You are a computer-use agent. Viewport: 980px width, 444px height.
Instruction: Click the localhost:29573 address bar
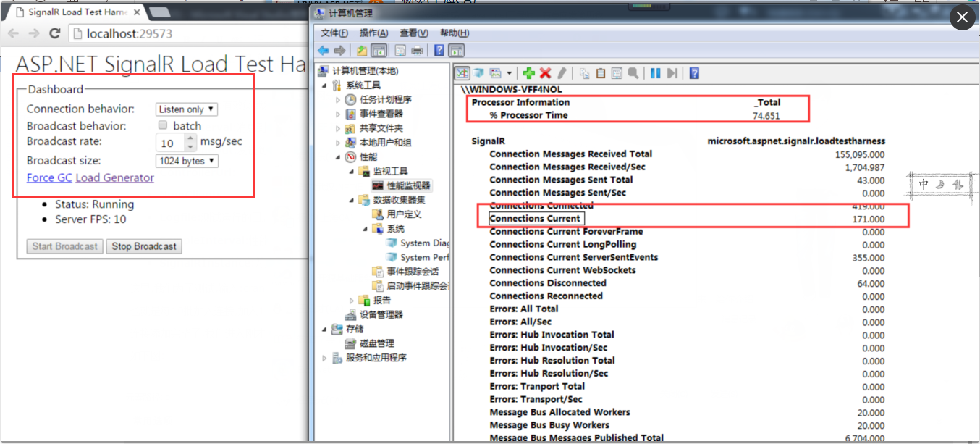click(188, 33)
